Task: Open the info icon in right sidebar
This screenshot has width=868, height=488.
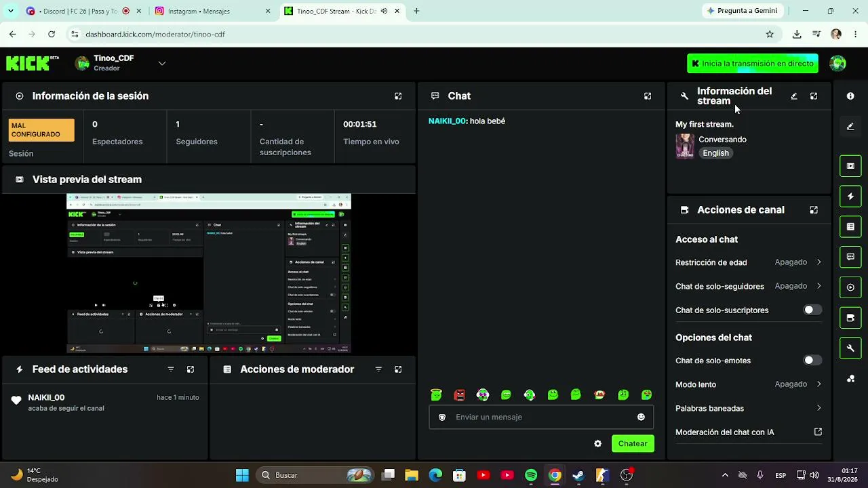Action: [x=850, y=96]
